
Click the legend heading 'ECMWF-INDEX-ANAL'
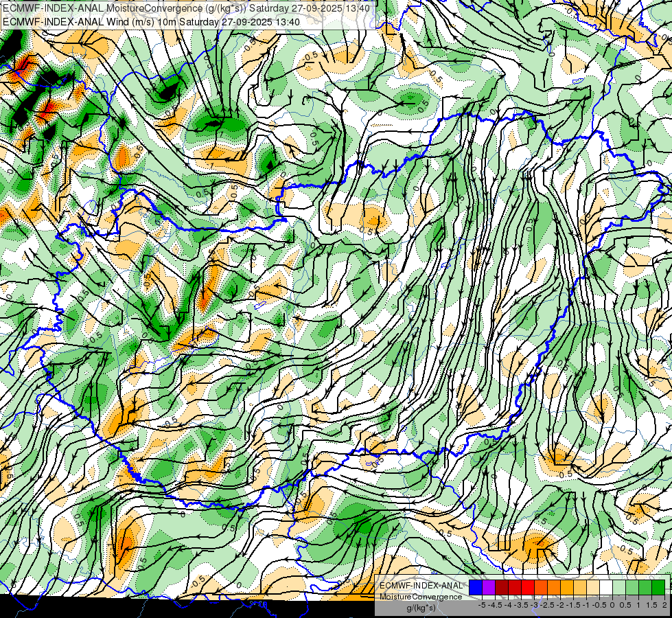tap(421, 586)
